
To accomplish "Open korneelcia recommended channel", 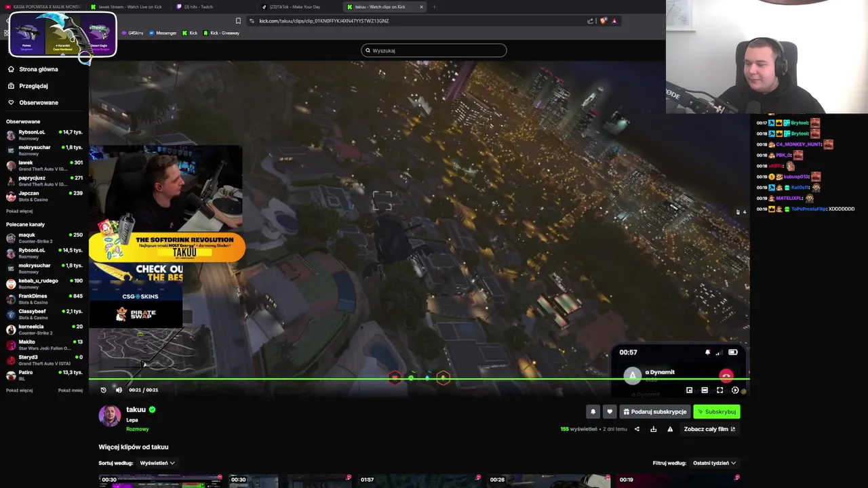I will click(x=45, y=329).
